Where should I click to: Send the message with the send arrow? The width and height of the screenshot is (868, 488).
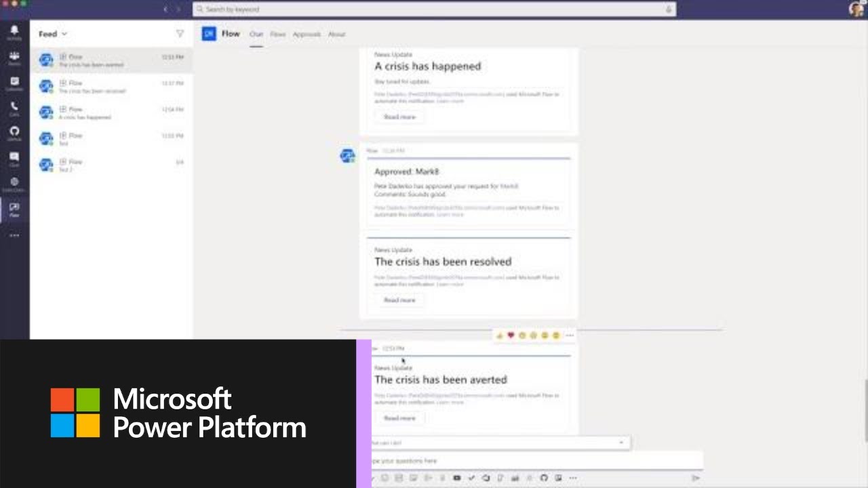pos(695,478)
